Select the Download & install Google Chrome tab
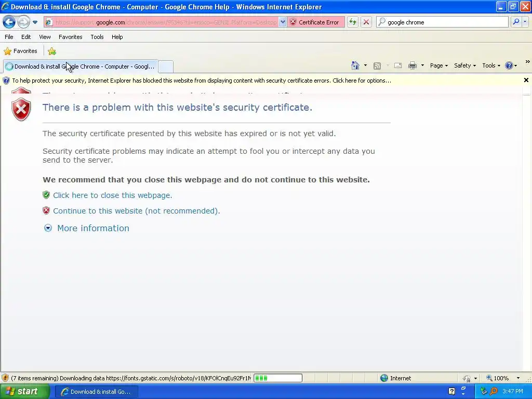 coord(81,66)
